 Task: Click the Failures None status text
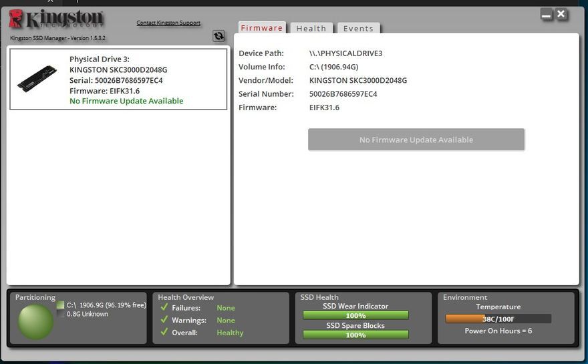pyautogui.click(x=226, y=308)
